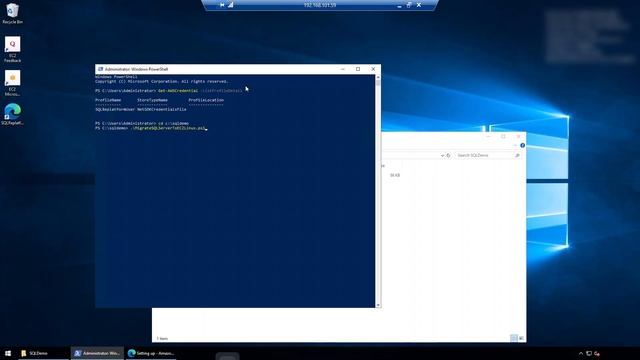640x360 pixels.
Task: Click the ProfileName column header in output
Action: (x=108, y=100)
